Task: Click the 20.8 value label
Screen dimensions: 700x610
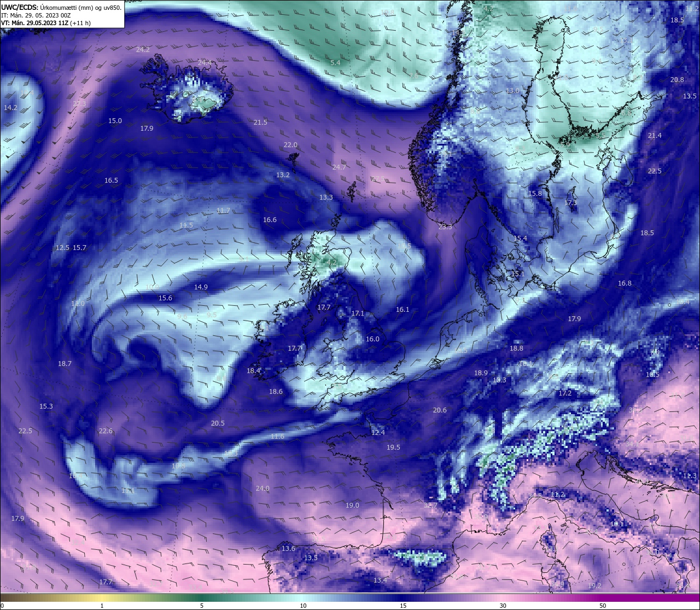Action: click(677, 80)
